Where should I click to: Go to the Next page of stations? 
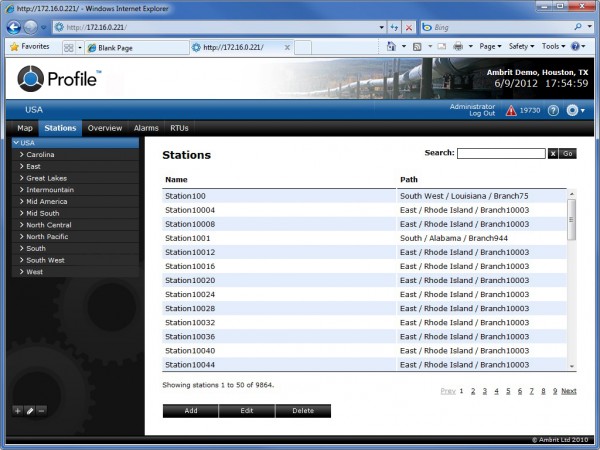(568, 391)
